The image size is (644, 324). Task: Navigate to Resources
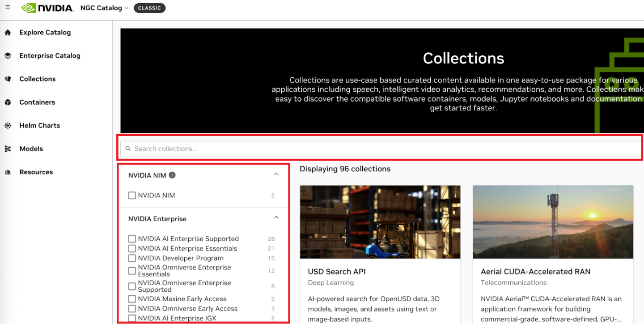pos(36,172)
